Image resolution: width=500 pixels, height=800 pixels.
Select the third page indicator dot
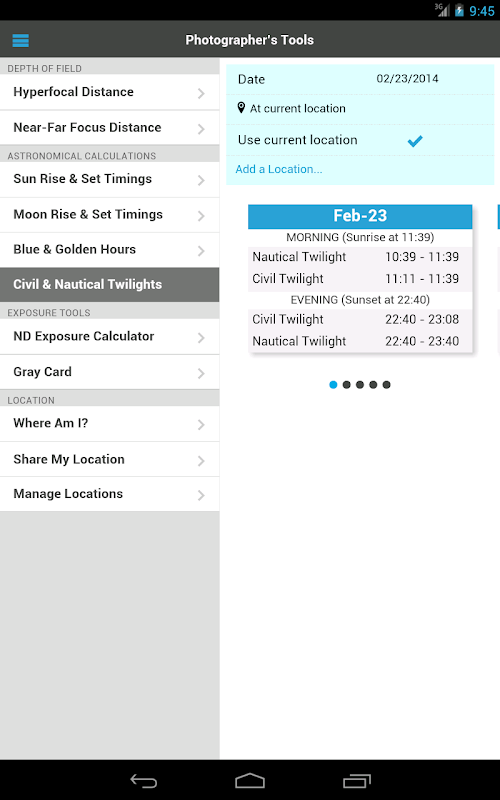coord(360,385)
